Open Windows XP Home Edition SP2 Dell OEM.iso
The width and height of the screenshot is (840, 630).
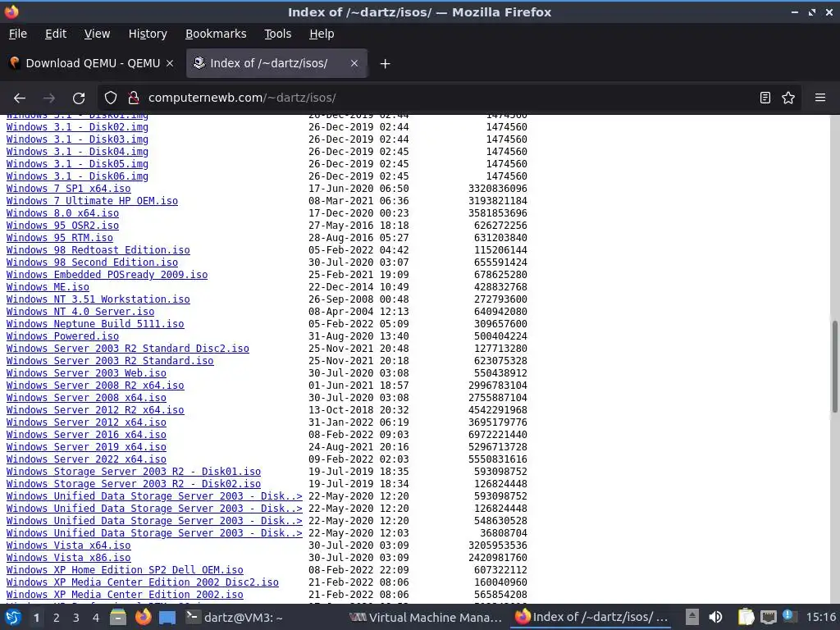[x=125, y=571]
